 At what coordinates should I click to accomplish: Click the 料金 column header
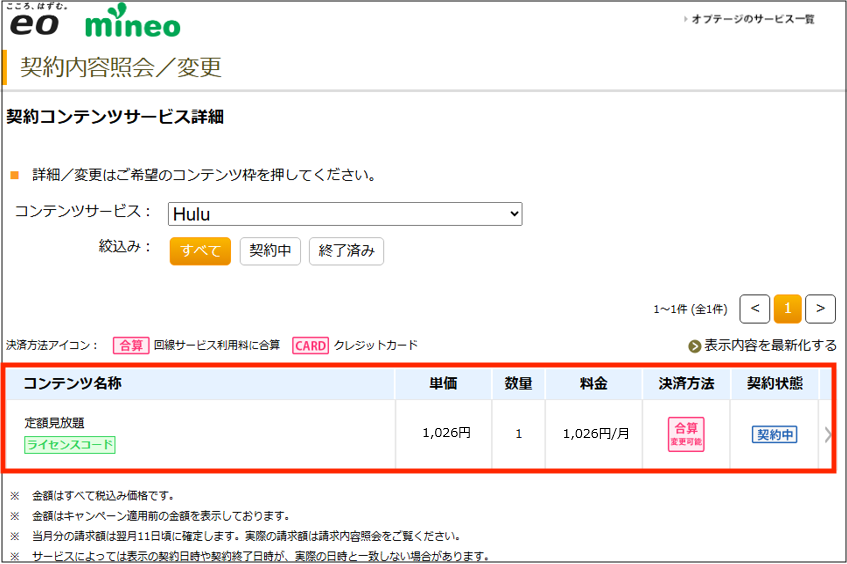(x=594, y=384)
